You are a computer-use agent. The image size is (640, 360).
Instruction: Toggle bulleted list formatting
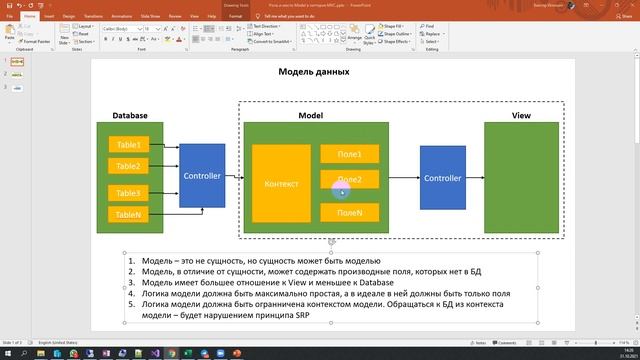196,29
